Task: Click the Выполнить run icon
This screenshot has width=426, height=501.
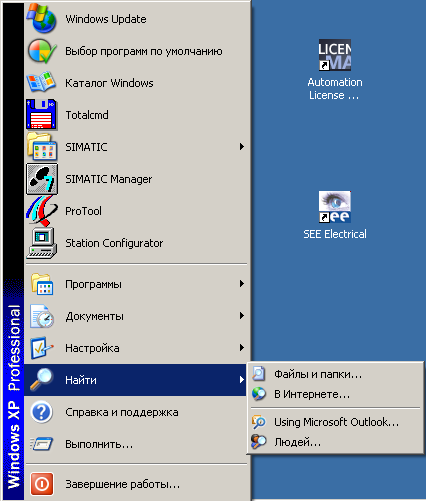Action: coord(42,444)
